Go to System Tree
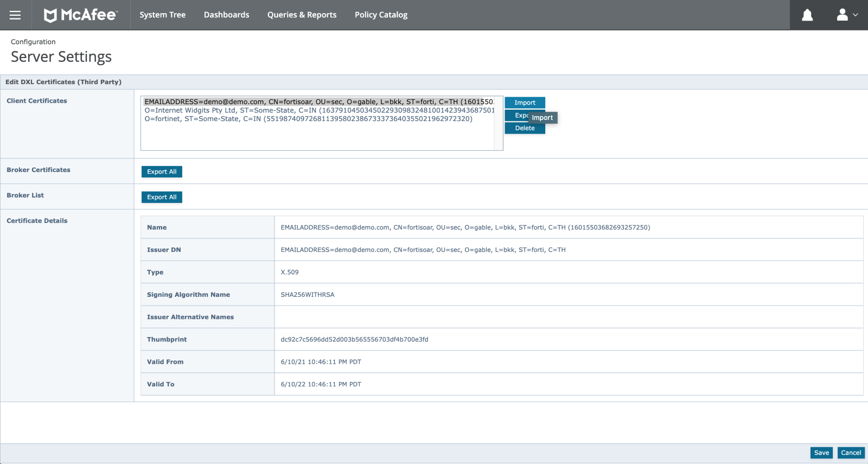The height and width of the screenshot is (464, 868). point(162,15)
